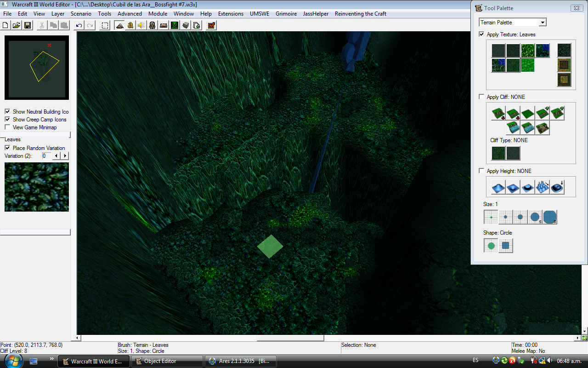Click the ES language indicator in the taskbar

click(x=475, y=360)
